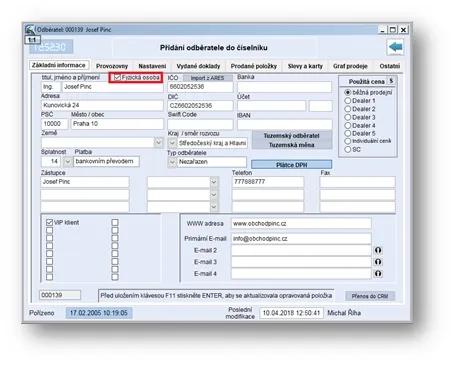
Task: Select individuální ceník radio option
Action: 348,141
